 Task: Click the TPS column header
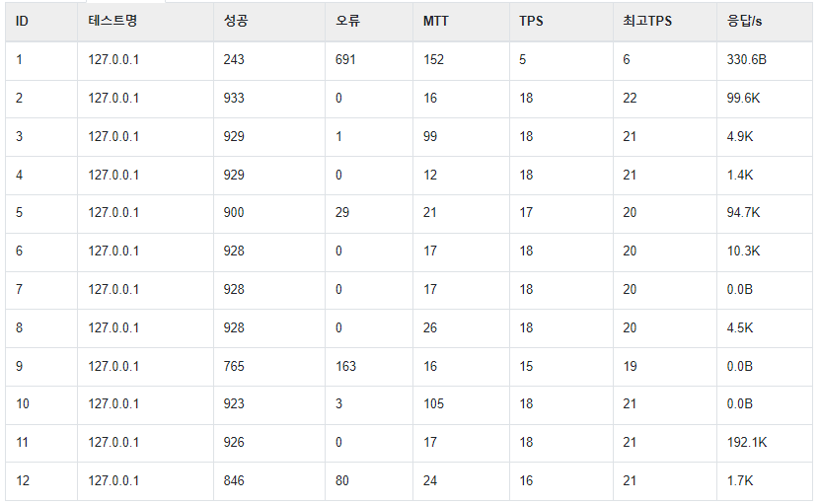(561, 22)
